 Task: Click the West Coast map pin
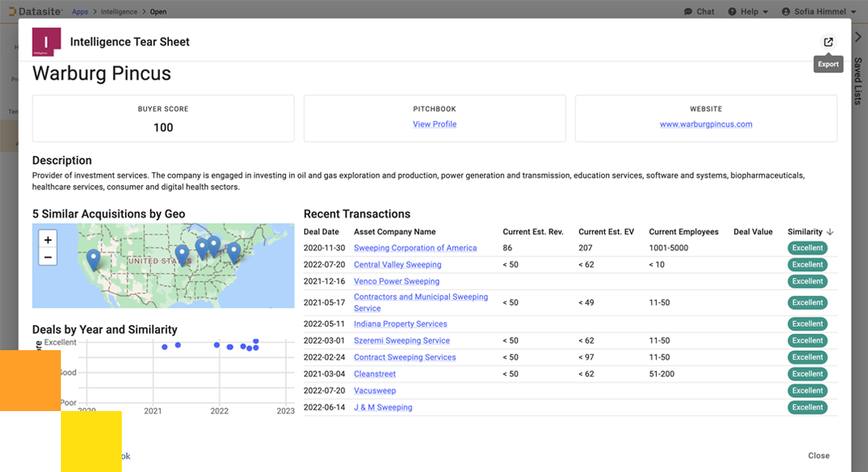[x=93, y=258]
